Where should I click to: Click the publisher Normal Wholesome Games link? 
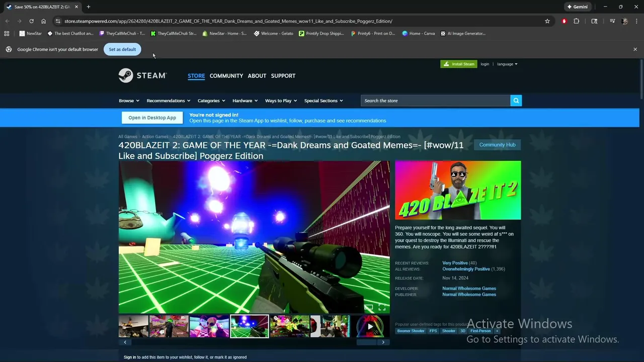pos(469,295)
